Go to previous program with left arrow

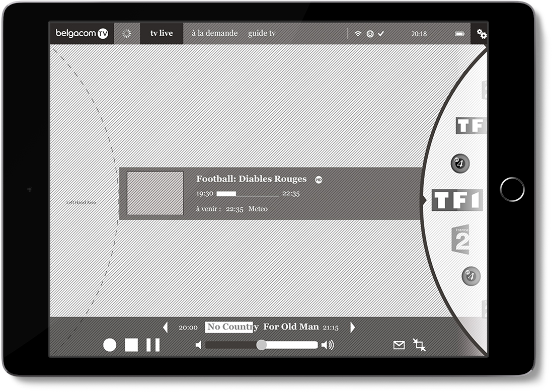165,328
